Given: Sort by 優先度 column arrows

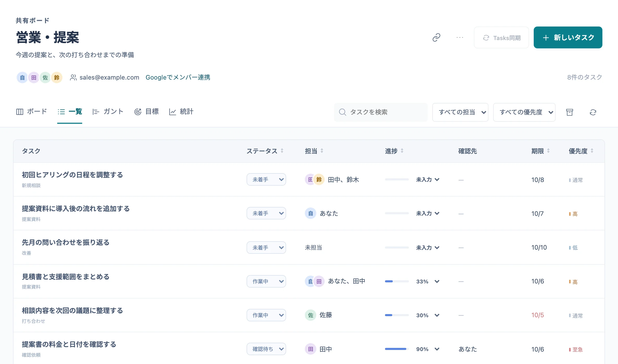Looking at the screenshot, I should pyautogui.click(x=592, y=151).
